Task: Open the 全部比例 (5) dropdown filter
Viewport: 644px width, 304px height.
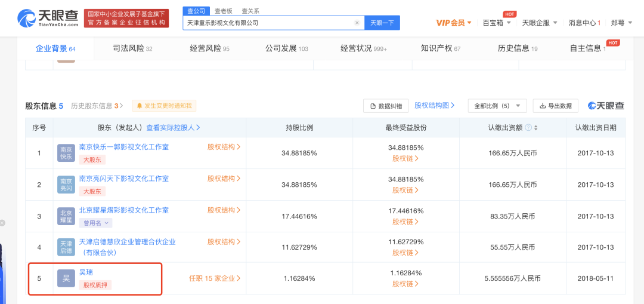Action: pos(497,106)
